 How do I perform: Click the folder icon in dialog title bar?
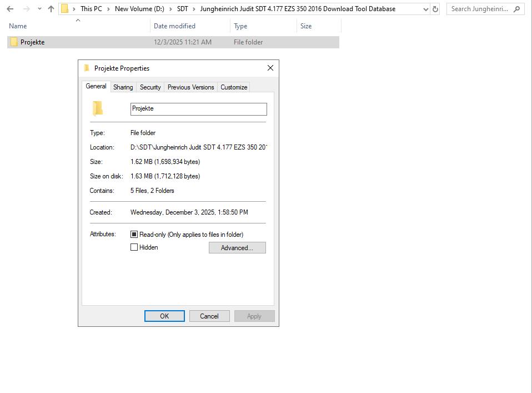pyautogui.click(x=87, y=68)
